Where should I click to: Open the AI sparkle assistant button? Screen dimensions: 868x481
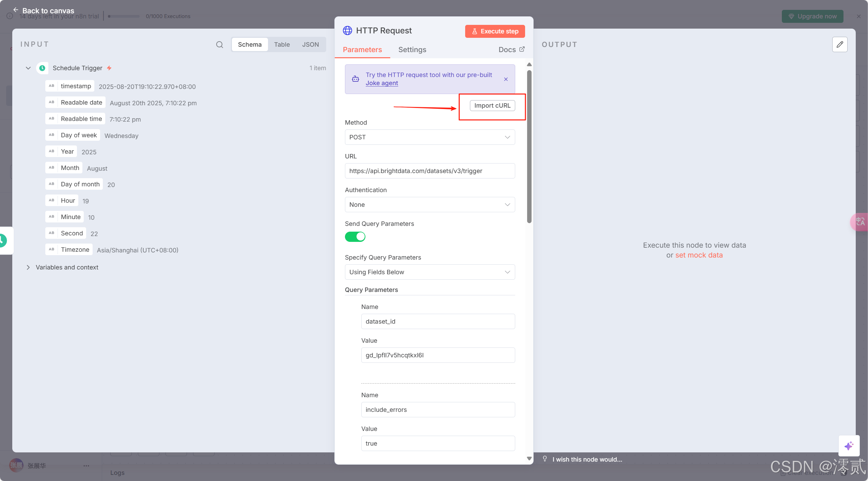(x=849, y=446)
